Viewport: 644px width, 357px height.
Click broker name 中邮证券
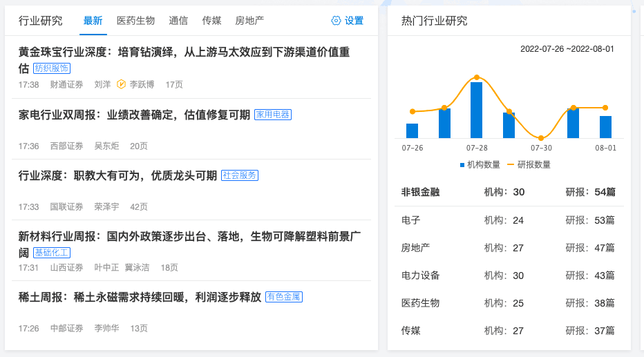(66, 328)
